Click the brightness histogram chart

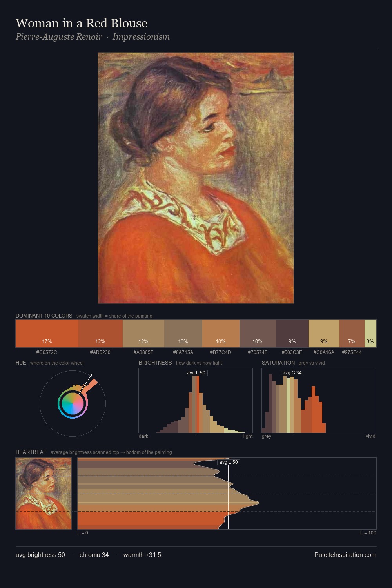tap(196, 401)
